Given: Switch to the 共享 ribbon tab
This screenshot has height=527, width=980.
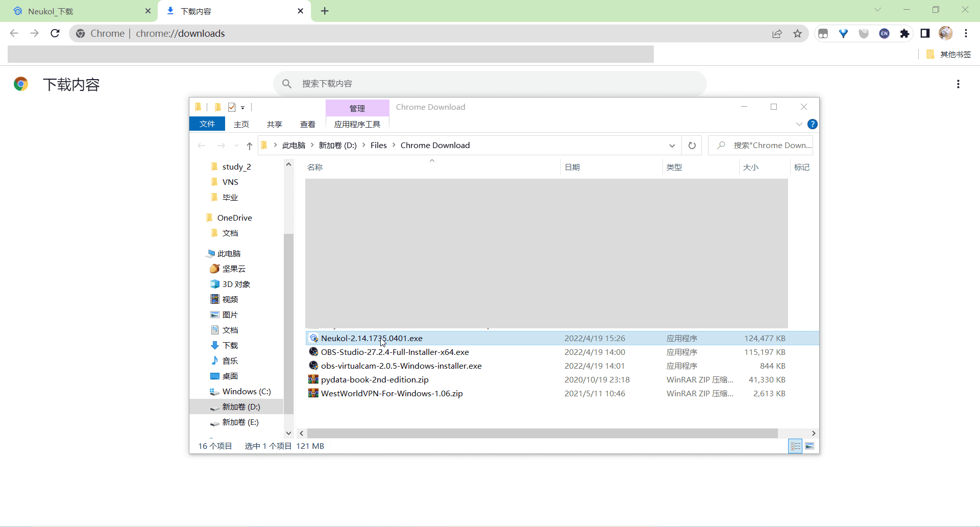Looking at the screenshot, I should pyautogui.click(x=275, y=124).
